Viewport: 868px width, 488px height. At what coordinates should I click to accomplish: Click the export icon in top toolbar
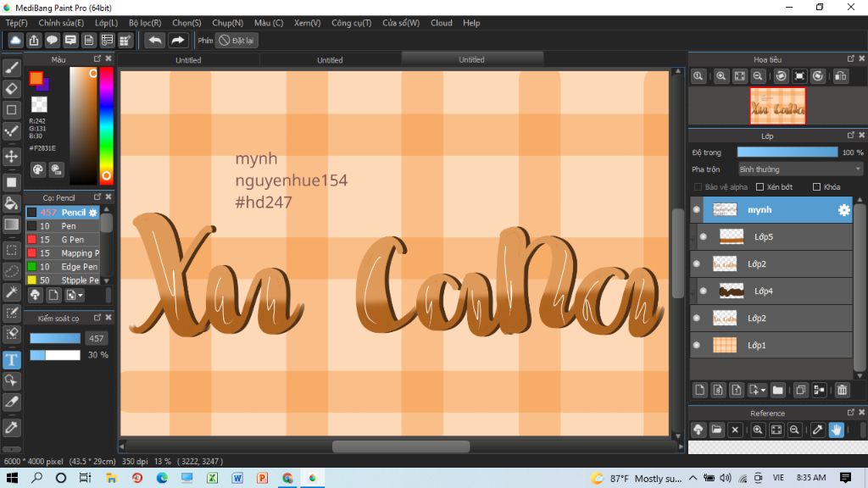[x=34, y=41]
